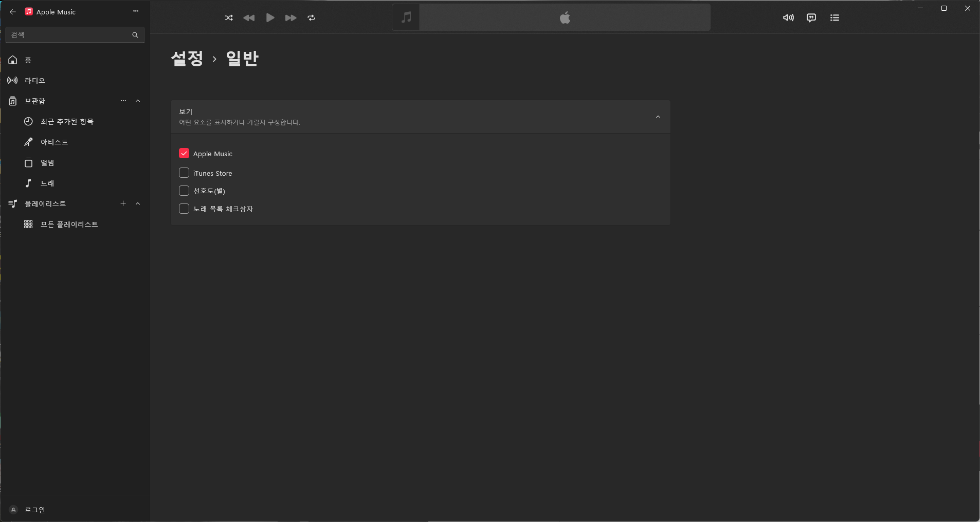980x522 pixels.
Task: Skip to next track
Action: [291, 18]
